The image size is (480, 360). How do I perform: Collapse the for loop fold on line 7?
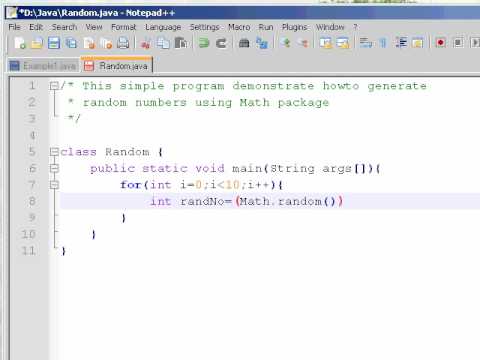[54, 185]
